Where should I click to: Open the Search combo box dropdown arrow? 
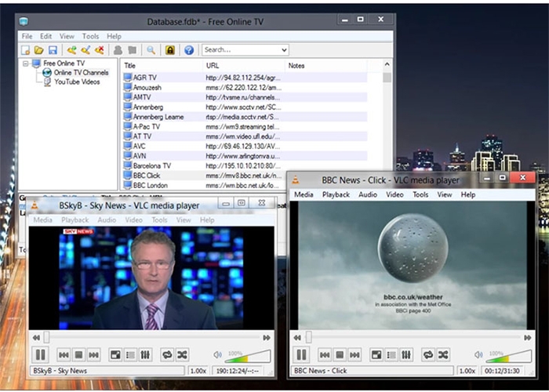tap(284, 50)
